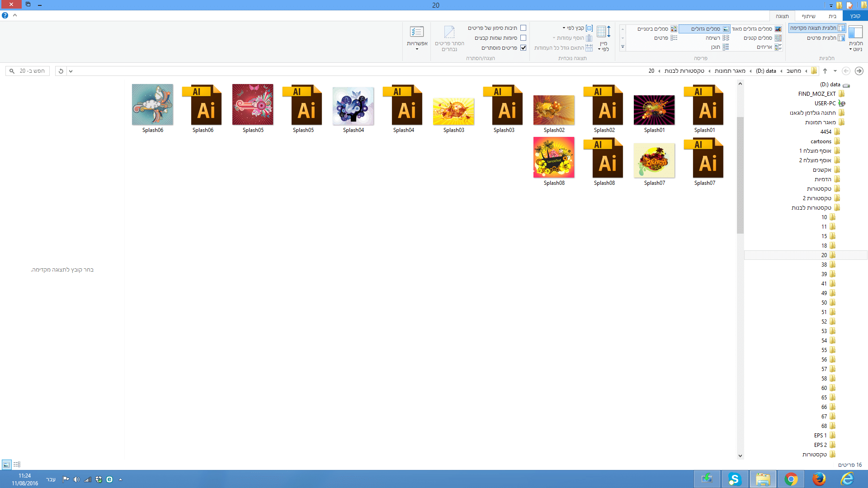Click the refresh button beside address bar
This screenshot has width=868, height=488.
pos(61,71)
